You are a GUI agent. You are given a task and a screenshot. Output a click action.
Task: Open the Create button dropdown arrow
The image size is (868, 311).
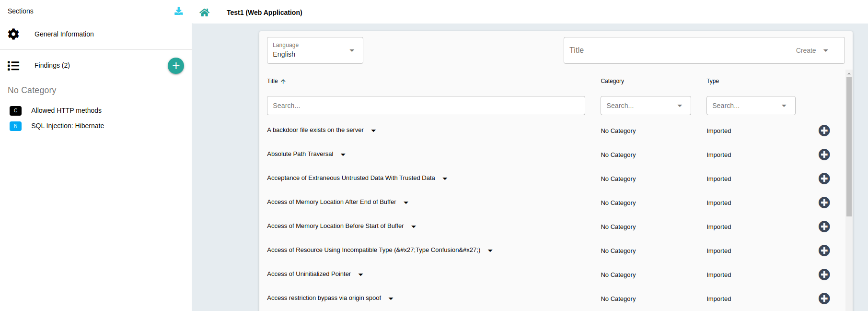click(x=826, y=50)
